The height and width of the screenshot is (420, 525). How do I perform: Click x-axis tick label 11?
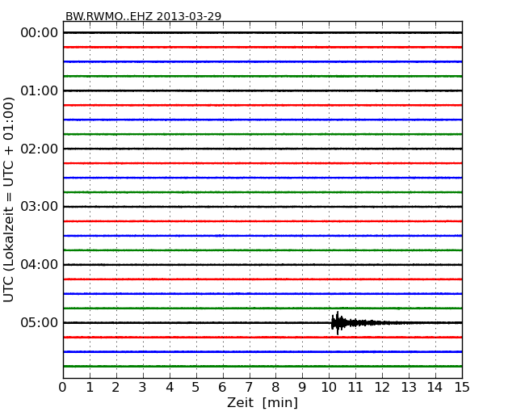(355, 388)
